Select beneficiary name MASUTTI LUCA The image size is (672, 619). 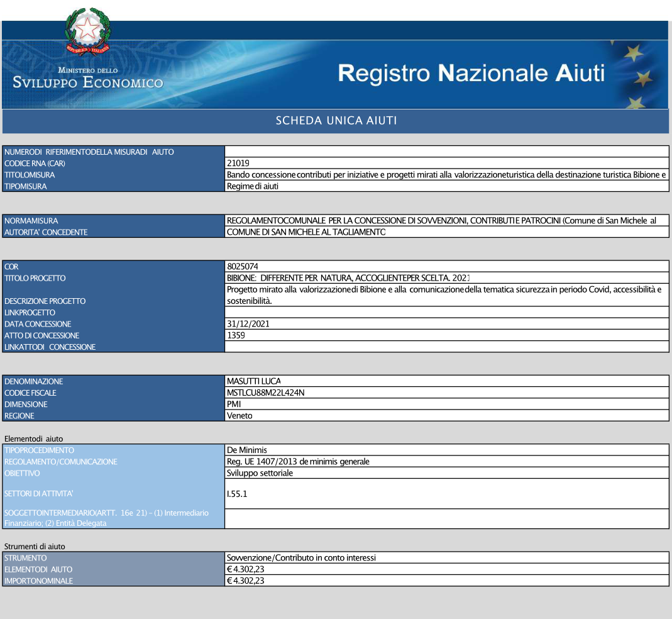pos(254,381)
